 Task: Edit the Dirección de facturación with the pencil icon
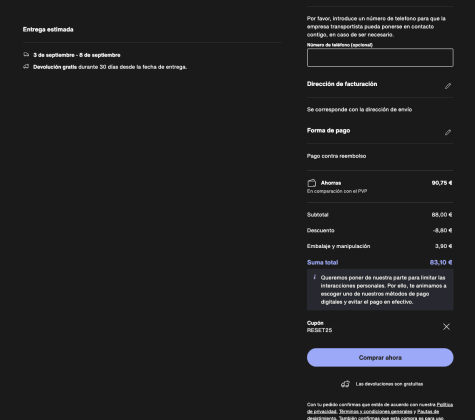click(448, 86)
